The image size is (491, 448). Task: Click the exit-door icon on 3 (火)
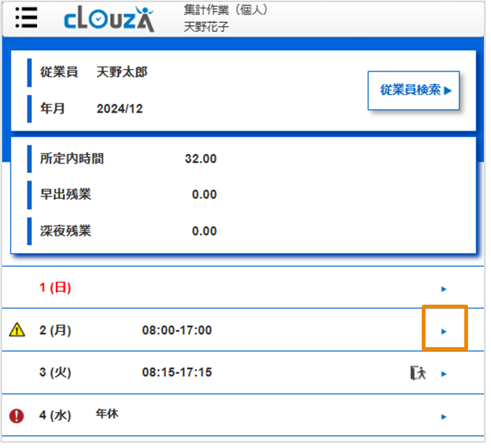tap(417, 373)
